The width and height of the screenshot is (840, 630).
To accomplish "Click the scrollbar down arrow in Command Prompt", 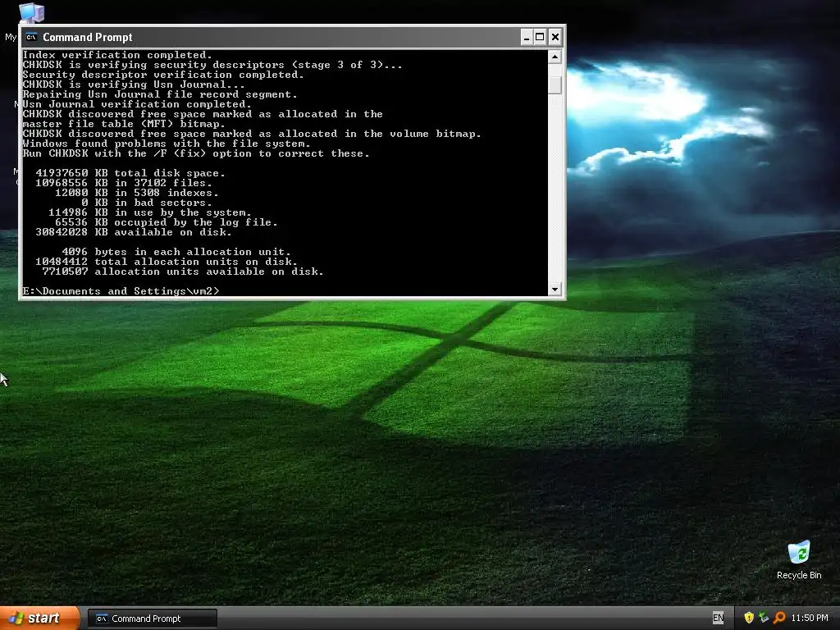I will tap(555, 290).
